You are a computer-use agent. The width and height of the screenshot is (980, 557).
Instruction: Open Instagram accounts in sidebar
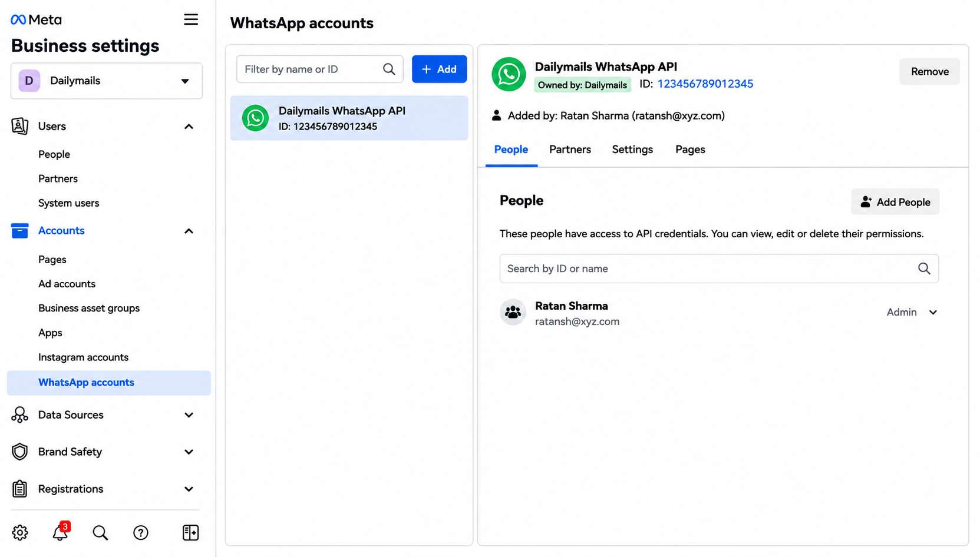point(83,357)
